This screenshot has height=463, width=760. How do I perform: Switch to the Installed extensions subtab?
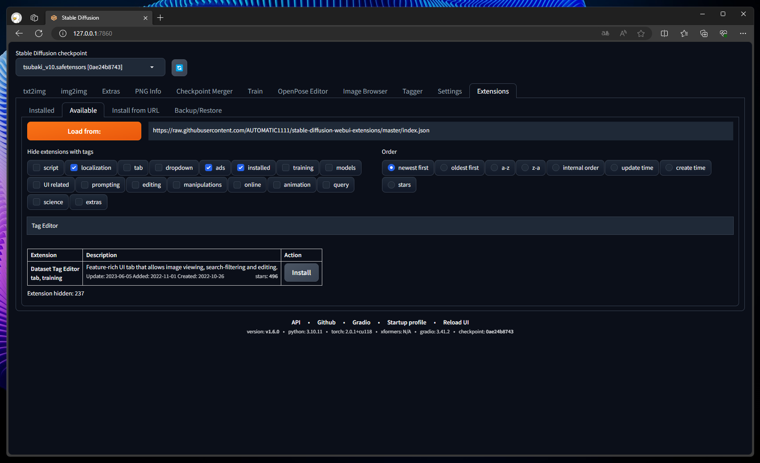tap(42, 111)
